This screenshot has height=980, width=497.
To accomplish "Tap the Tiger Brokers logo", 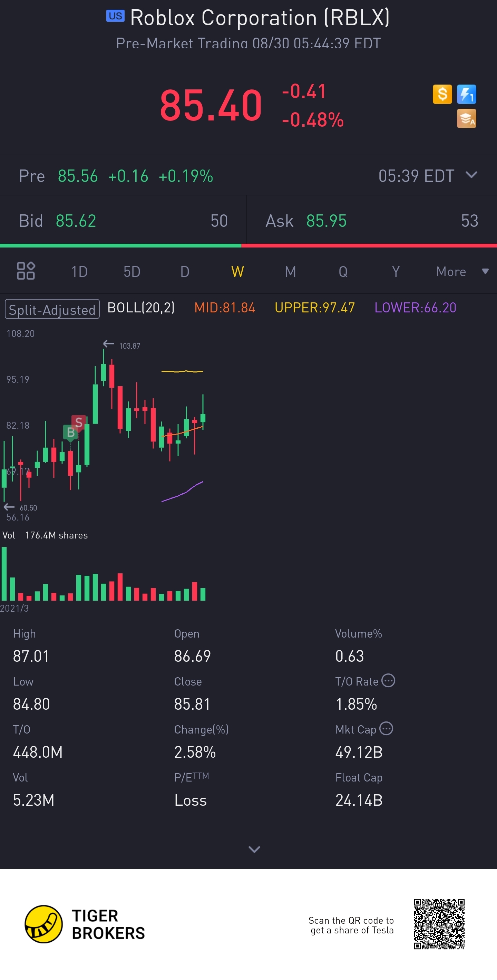I will 85,924.
